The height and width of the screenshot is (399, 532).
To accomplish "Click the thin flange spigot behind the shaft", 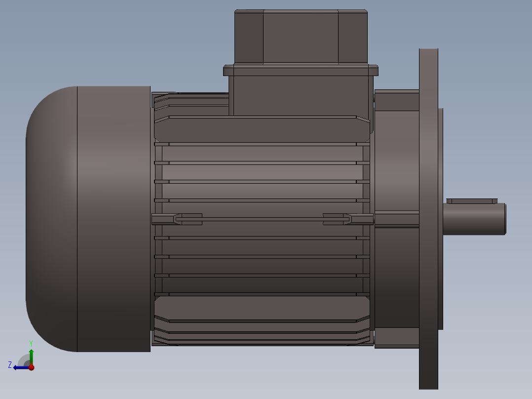I will coord(440,219).
